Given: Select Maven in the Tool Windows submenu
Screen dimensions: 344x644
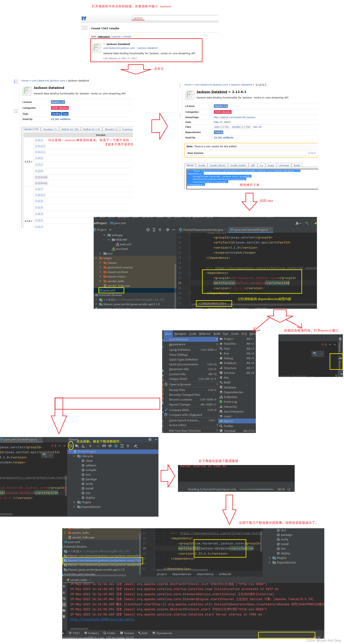Looking at the screenshot, I should (237, 421).
